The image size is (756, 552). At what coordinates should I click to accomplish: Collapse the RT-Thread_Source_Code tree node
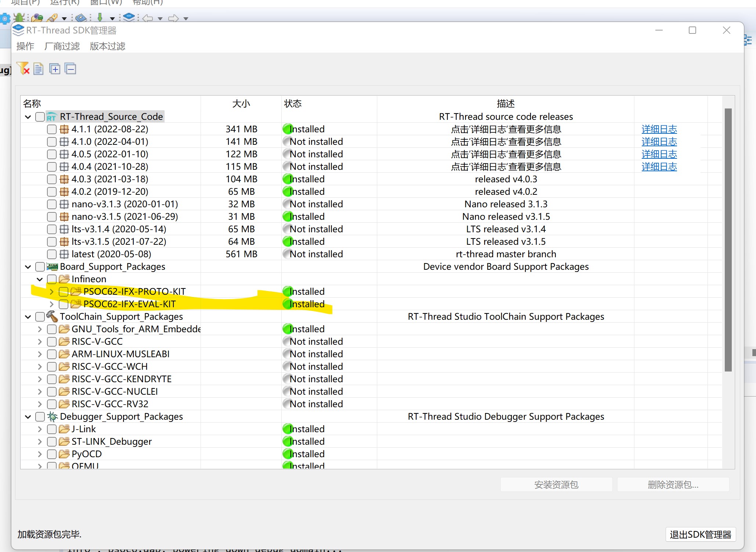(x=28, y=117)
